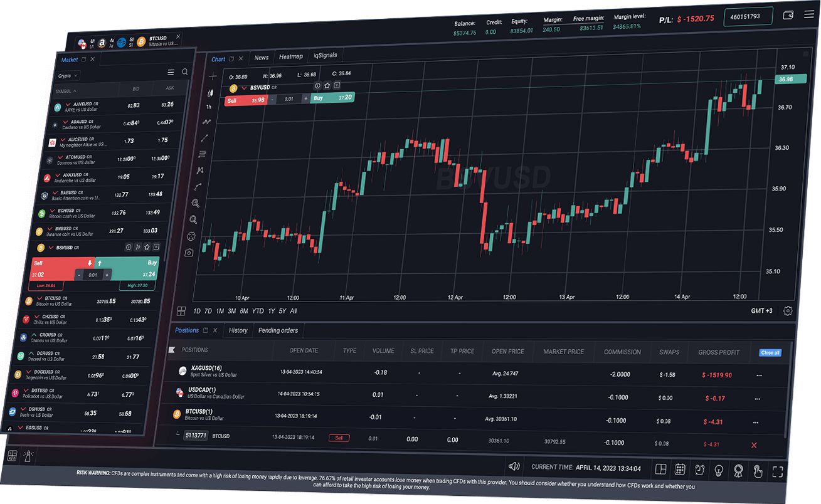The image size is (821, 504).
Task: Open the wallet icon in the top bar
Action: tap(788, 14)
